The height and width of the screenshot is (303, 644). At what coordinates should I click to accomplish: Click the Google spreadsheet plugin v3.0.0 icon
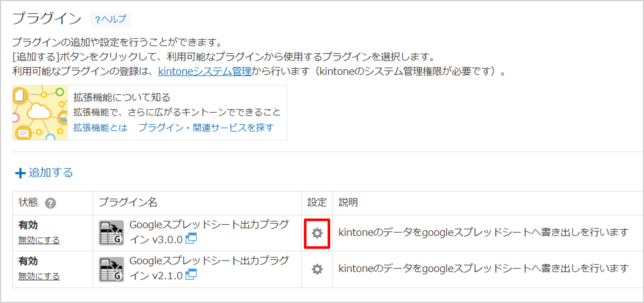click(x=111, y=233)
